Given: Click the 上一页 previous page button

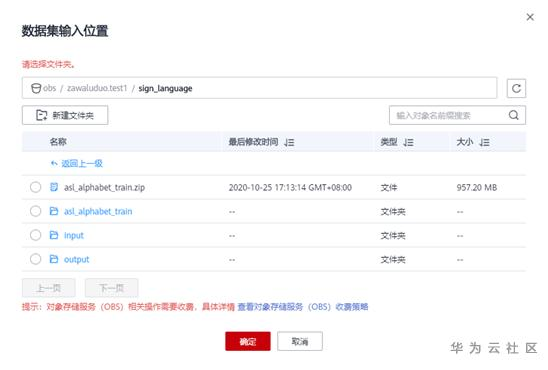Looking at the screenshot, I should point(49,288).
